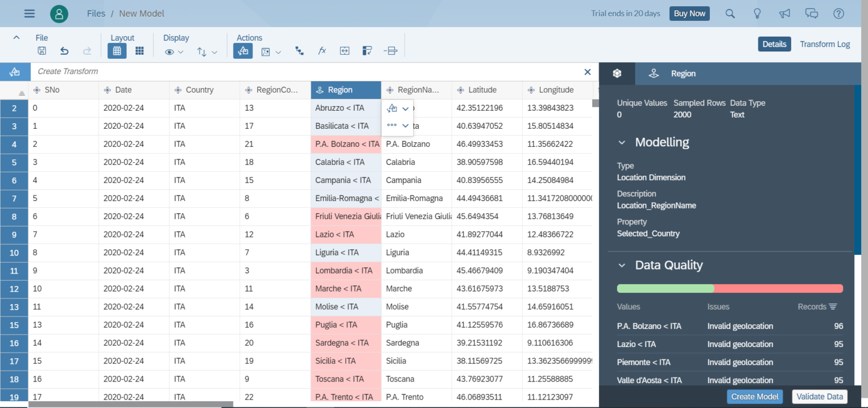Toggle the Details panel
The height and width of the screenshot is (408, 868).
click(774, 44)
